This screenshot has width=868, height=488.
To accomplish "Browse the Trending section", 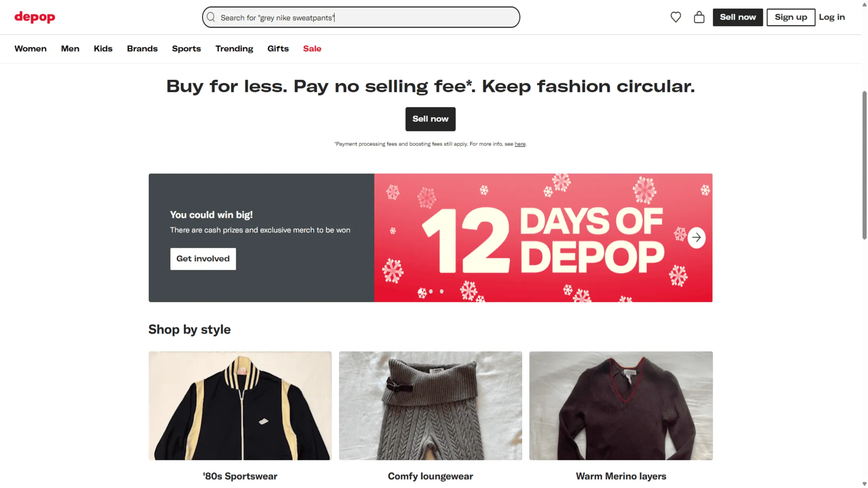I will click(234, 48).
